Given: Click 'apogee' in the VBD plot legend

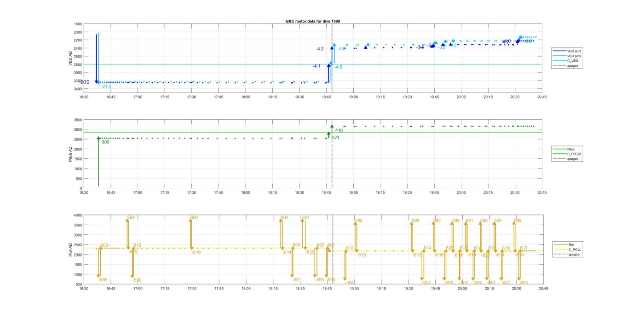Looking at the screenshot, I should tap(573, 66).
